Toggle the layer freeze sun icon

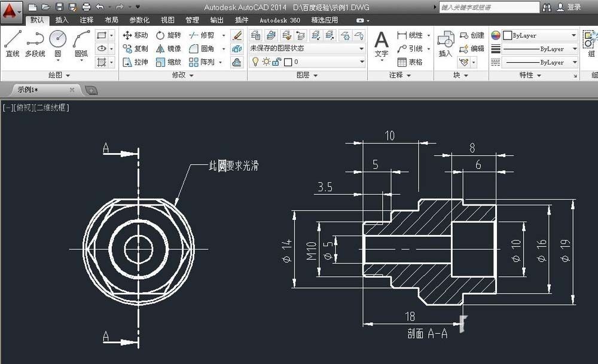coord(266,62)
